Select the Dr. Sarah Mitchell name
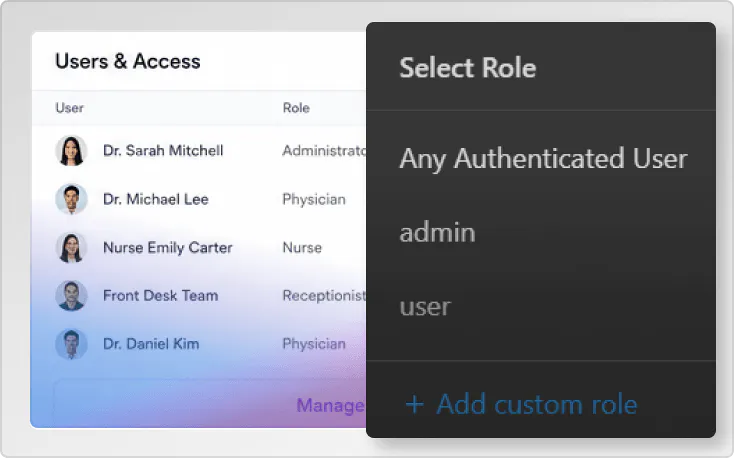 click(x=163, y=151)
